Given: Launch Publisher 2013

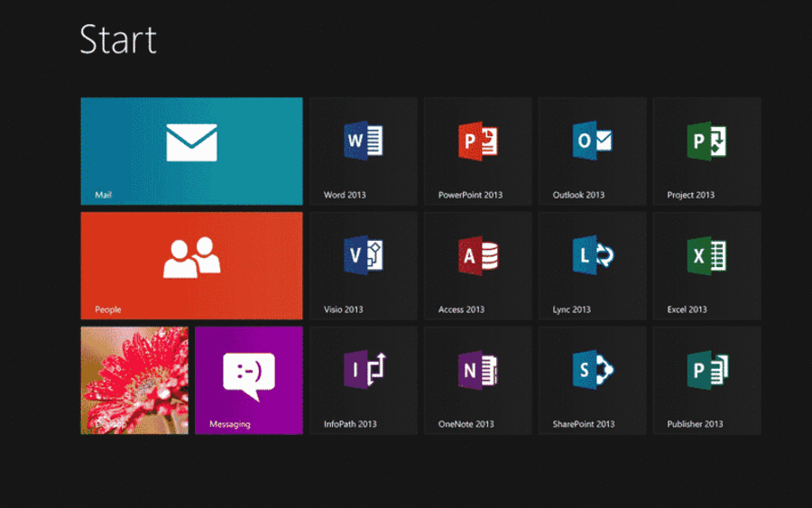Looking at the screenshot, I should tap(706, 380).
